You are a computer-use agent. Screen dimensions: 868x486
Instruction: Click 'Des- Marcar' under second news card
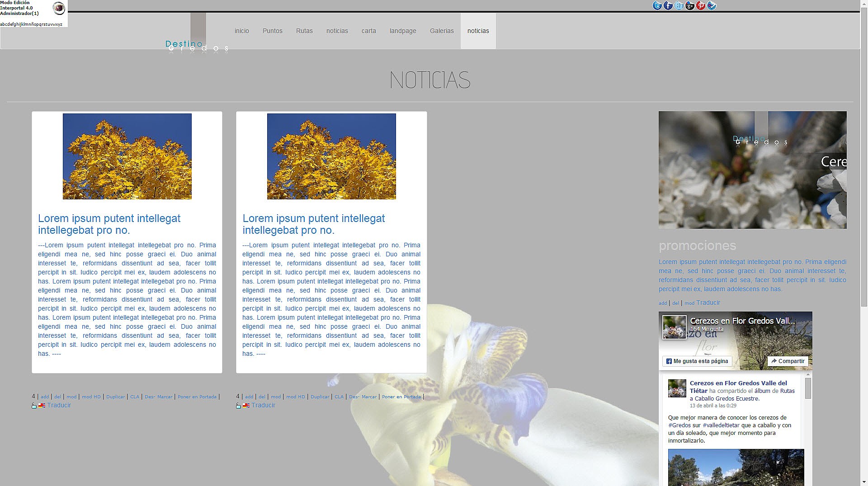tap(363, 397)
